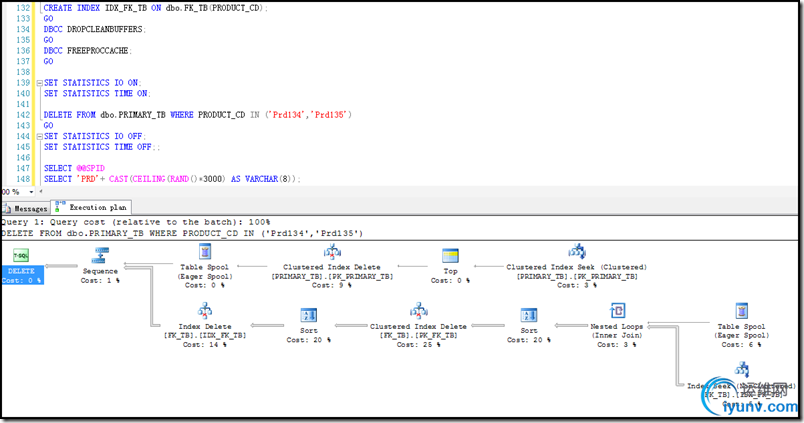Click the Clustered Index Seek icon

577,252
